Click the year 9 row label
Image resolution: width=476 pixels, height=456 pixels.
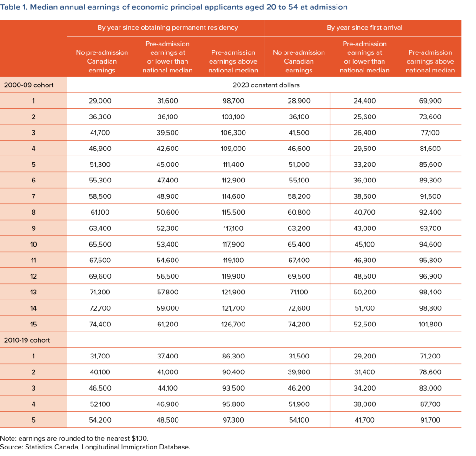[33, 228]
